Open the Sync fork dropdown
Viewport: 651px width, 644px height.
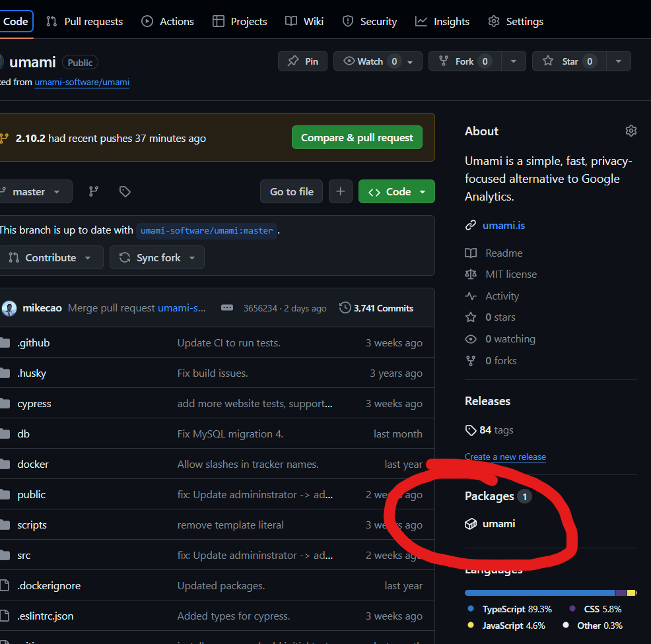point(157,258)
